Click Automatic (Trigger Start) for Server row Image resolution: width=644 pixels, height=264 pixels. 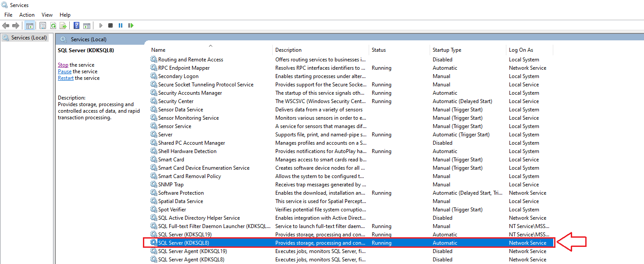pyautogui.click(x=461, y=134)
